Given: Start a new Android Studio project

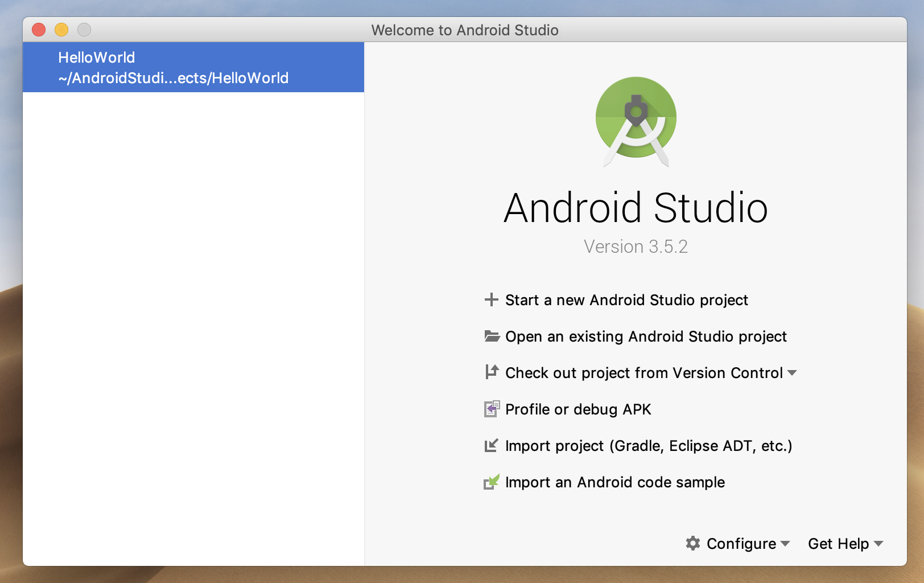Looking at the screenshot, I should coord(626,300).
